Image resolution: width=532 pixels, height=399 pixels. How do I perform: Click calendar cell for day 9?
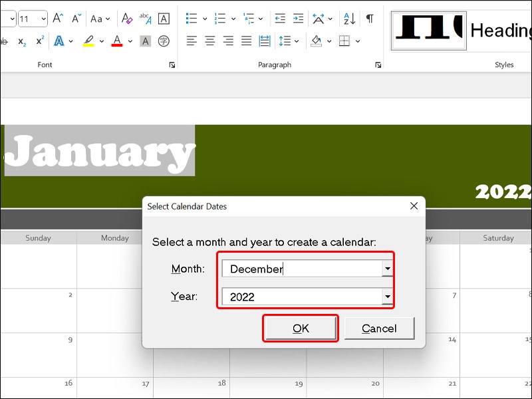[x=38, y=354]
